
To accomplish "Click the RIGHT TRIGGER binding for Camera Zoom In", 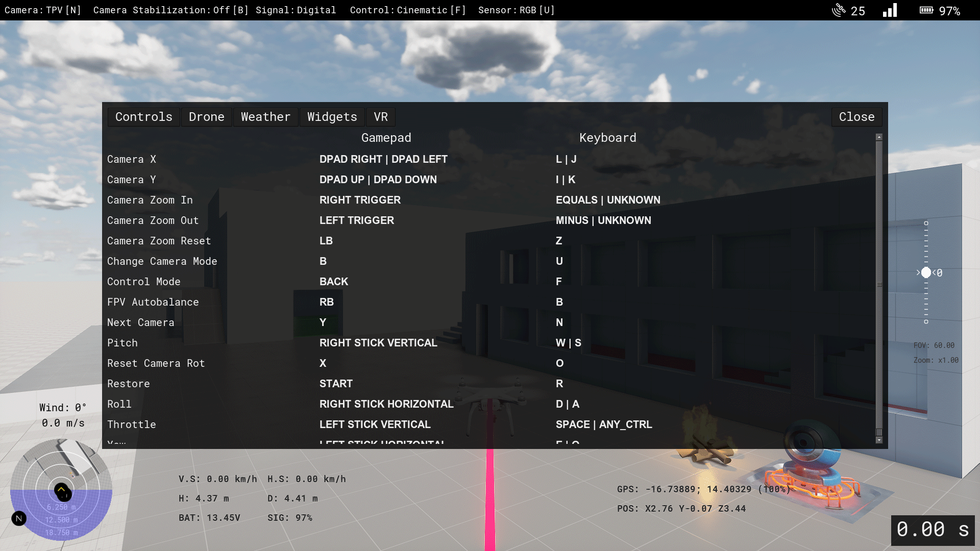I will tap(360, 200).
